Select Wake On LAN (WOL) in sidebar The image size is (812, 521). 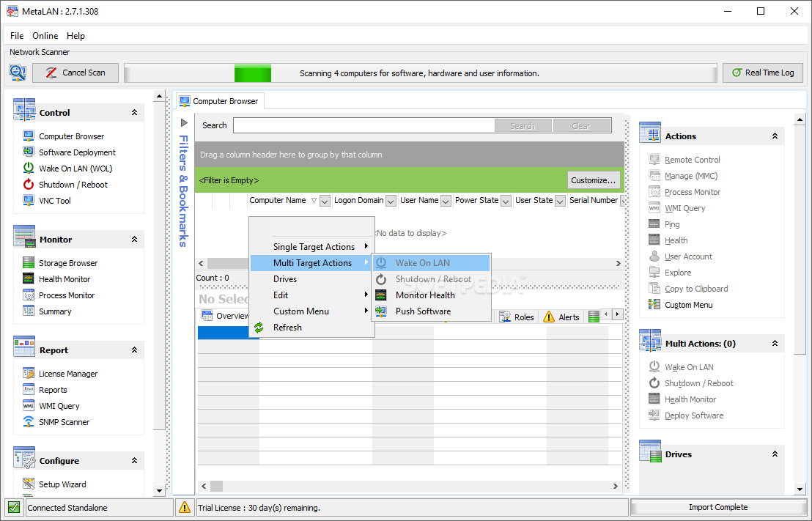[x=75, y=169]
